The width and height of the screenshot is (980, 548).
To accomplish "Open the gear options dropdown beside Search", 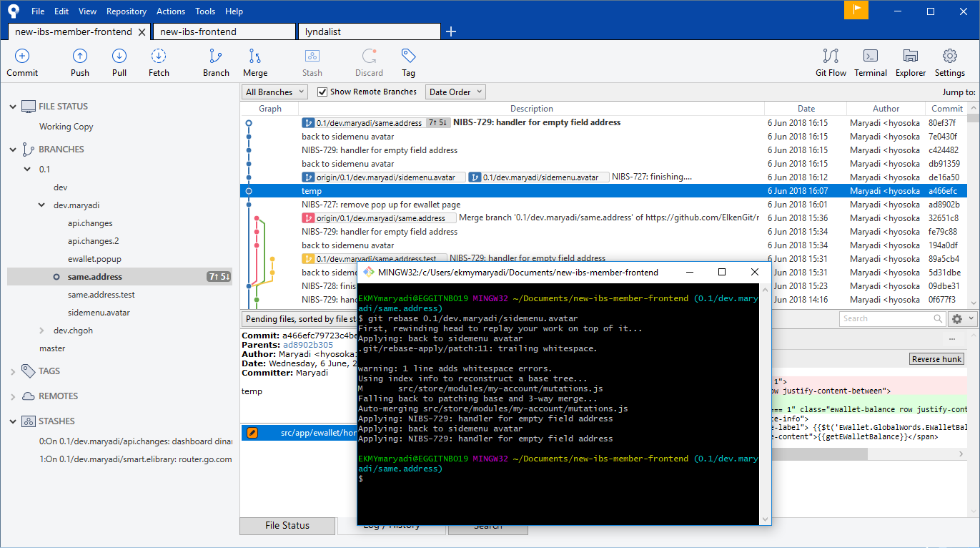I will (x=961, y=318).
